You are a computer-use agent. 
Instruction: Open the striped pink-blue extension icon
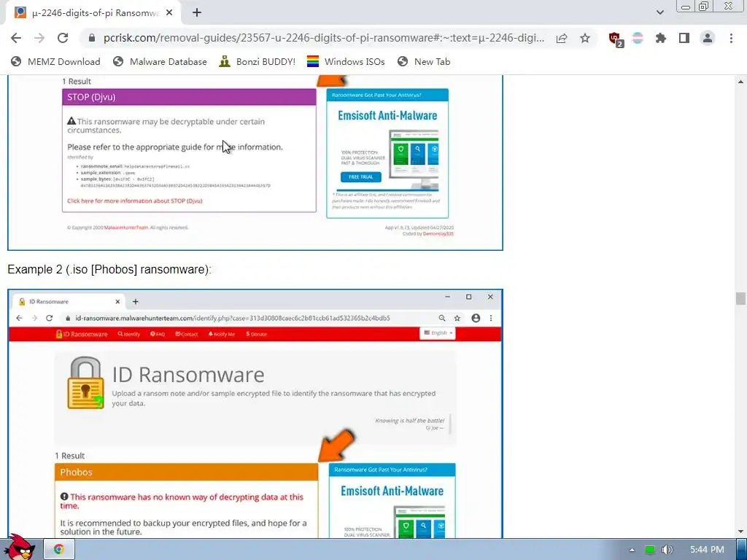pos(638,38)
